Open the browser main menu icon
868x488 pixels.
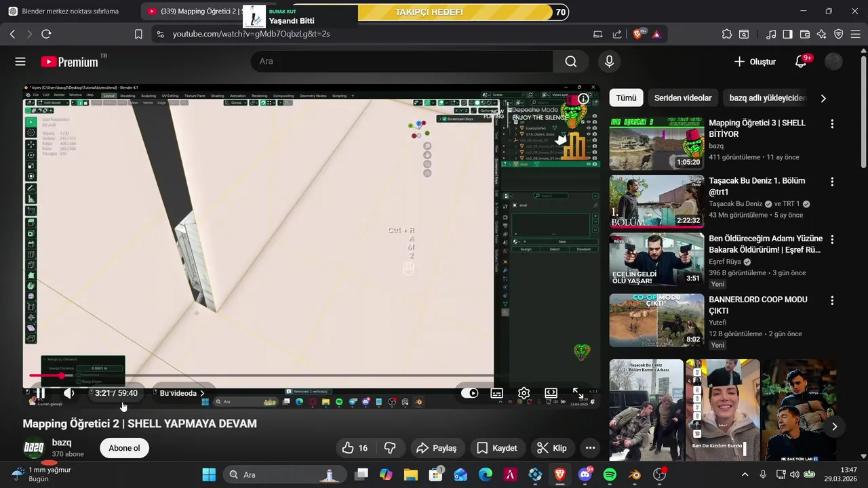pyautogui.click(x=856, y=34)
